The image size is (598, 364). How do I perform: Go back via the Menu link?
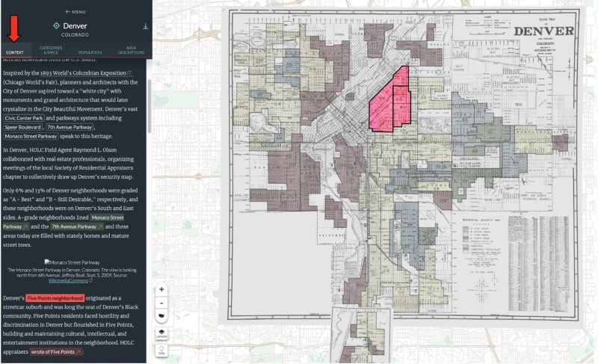[x=75, y=12]
